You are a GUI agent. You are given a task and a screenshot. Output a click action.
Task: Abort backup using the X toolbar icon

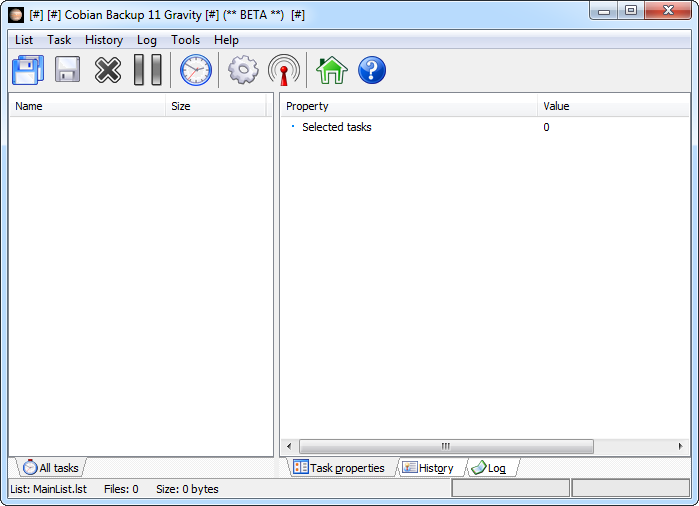click(x=107, y=70)
